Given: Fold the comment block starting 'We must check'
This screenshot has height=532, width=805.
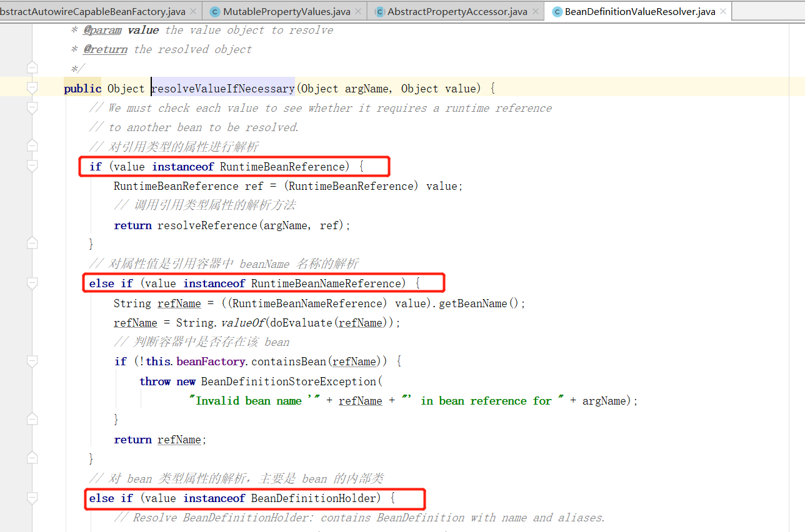Looking at the screenshot, I should pyautogui.click(x=32, y=107).
